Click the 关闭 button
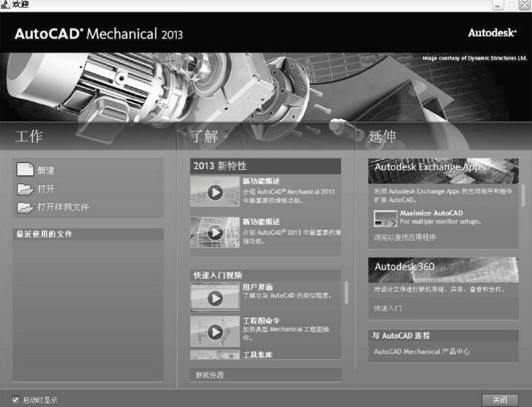Viewport: 532px width, 407px height. (x=500, y=400)
